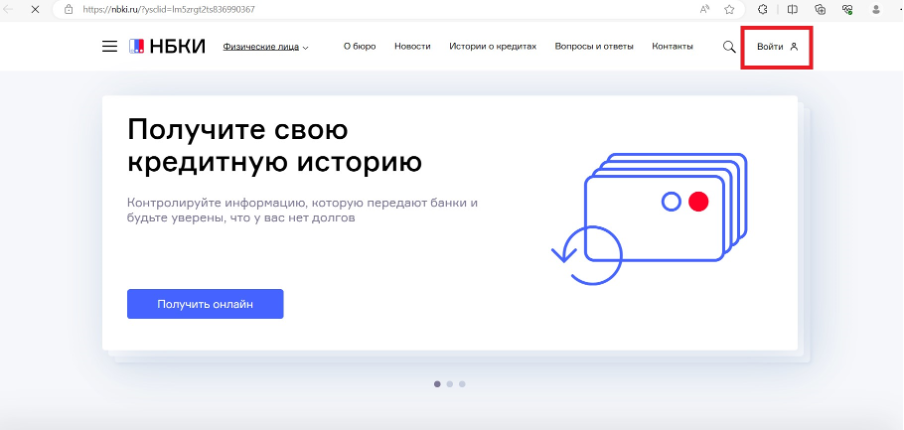Click the Получить онлайн button
The image size is (904, 430).
click(x=205, y=304)
